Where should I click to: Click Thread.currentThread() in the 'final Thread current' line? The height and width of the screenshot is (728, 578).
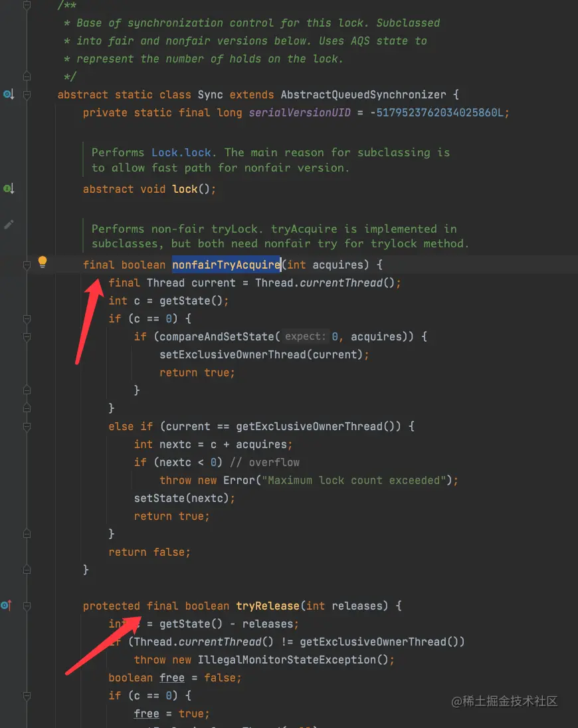click(325, 283)
